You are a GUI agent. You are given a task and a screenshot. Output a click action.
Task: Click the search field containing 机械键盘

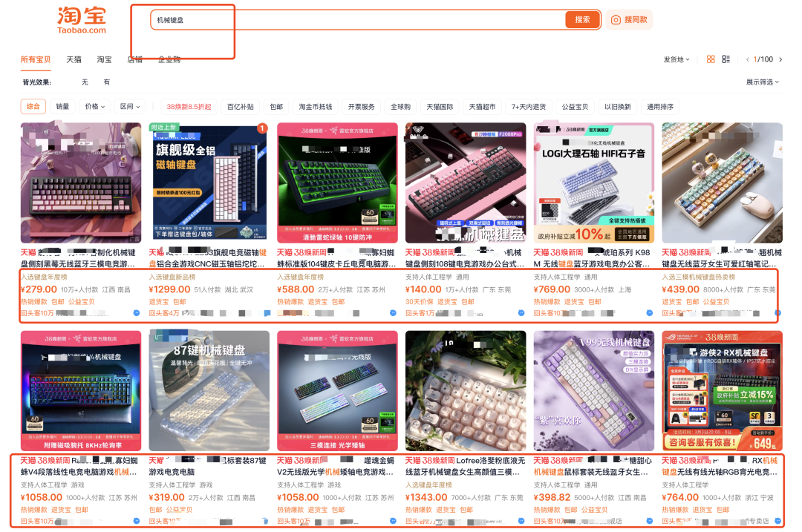tap(358, 20)
